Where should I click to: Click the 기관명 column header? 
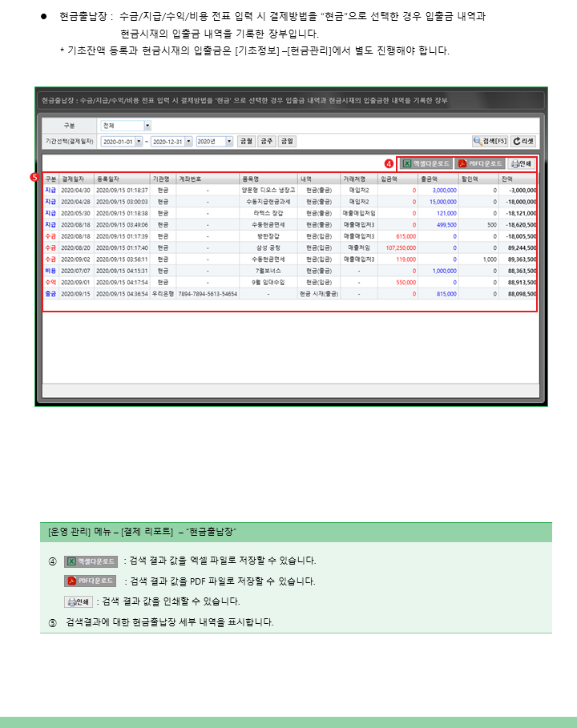click(163, 179)
